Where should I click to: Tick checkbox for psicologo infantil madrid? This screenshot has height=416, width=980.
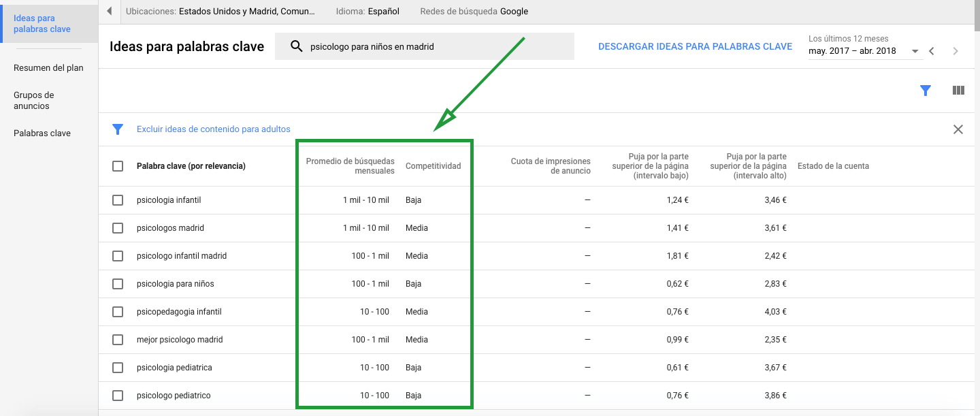click(x=118, y=256)
